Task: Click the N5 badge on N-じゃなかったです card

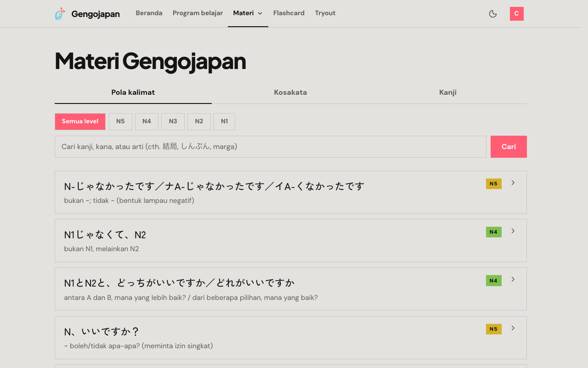Action: coord(494,184)
